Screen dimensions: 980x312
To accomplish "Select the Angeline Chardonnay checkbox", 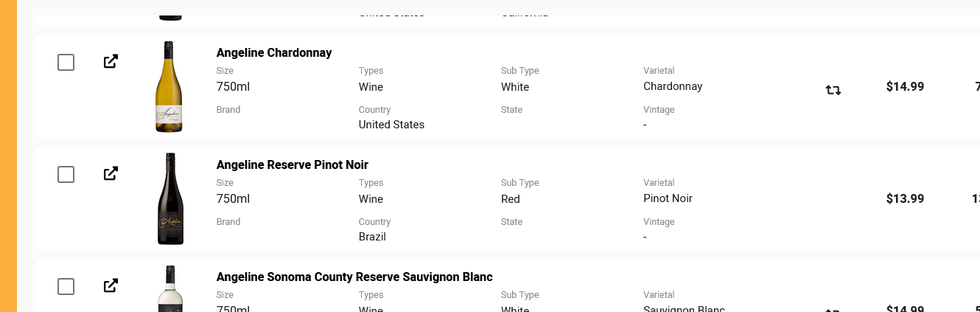I will pyautogui.click(x=66, y=63).
